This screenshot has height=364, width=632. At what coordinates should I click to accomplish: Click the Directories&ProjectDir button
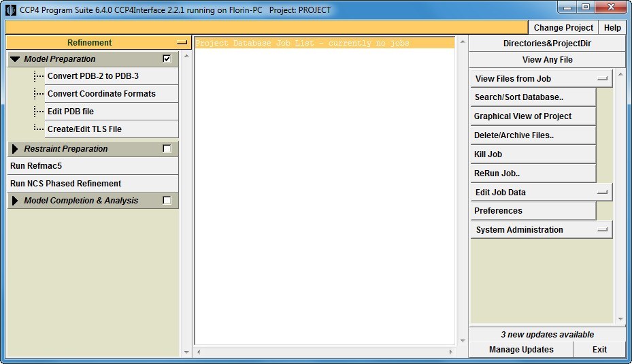click(547, 44)
